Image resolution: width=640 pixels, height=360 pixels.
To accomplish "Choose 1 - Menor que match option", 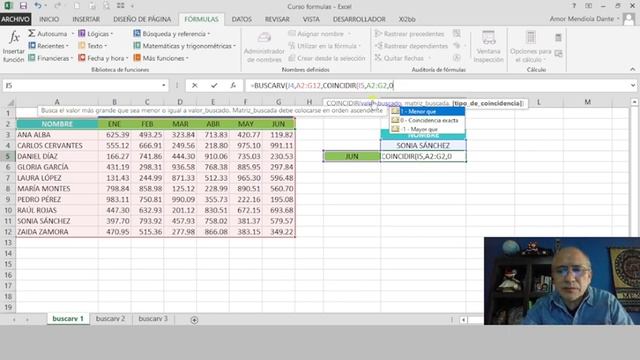I will click(x=427, y=111).
